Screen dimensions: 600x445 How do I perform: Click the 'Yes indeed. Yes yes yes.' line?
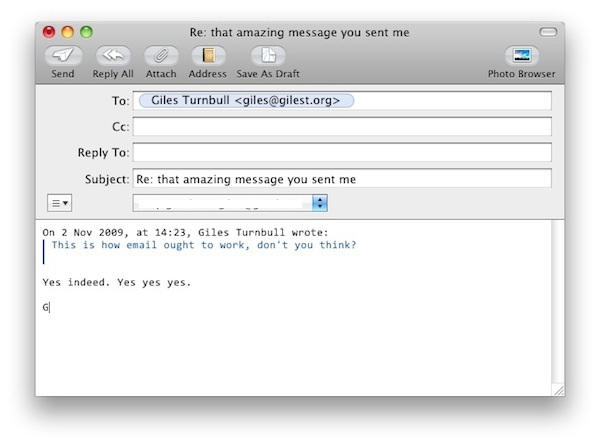tap(116, 282)
